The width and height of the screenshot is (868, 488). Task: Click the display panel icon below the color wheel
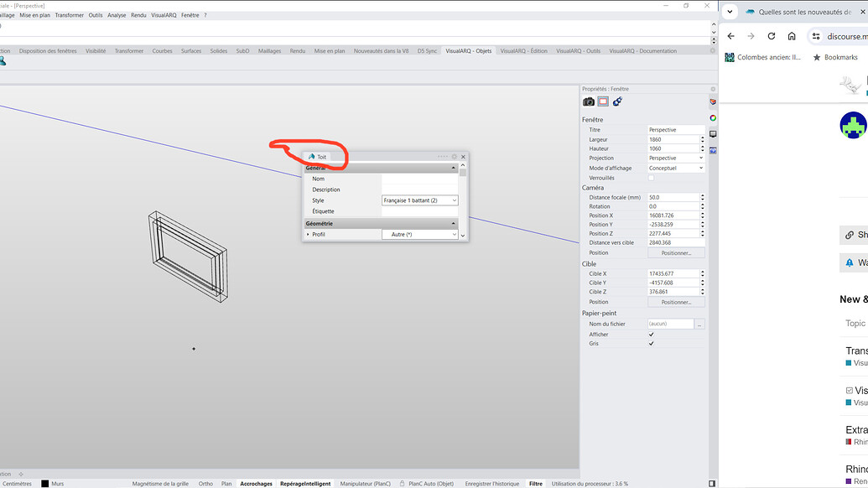[713, 132]
